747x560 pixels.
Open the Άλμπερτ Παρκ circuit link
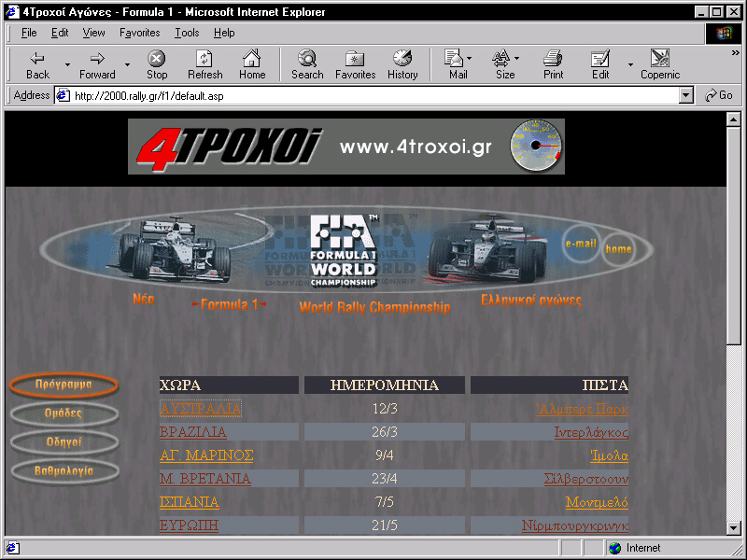coord(582,409)
